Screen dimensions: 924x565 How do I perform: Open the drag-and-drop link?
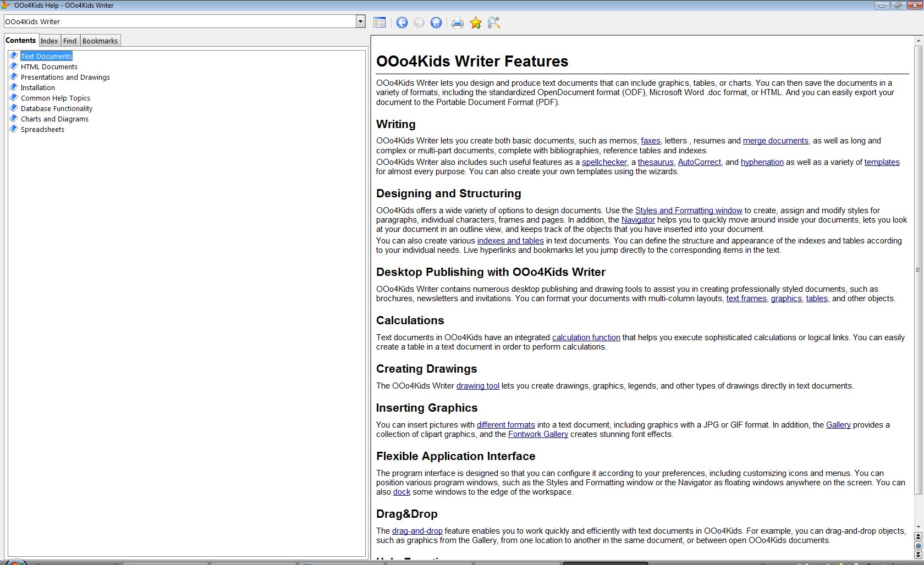[x=417, y=531]
